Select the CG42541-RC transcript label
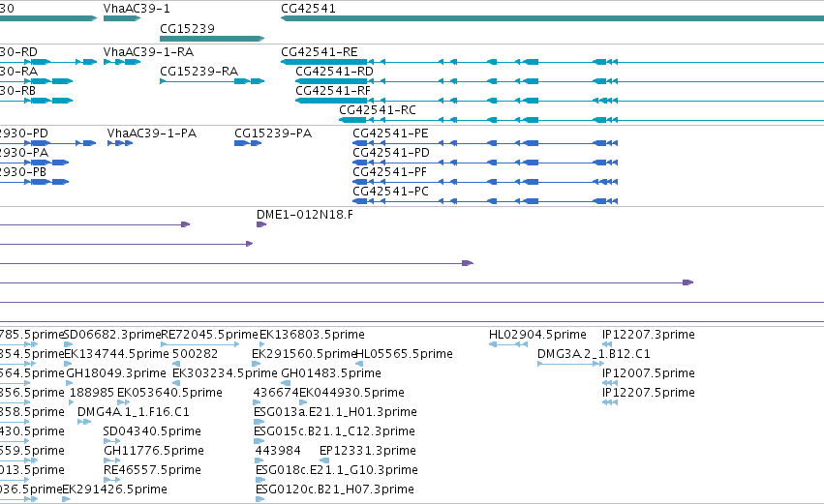 tap(378, 110)
